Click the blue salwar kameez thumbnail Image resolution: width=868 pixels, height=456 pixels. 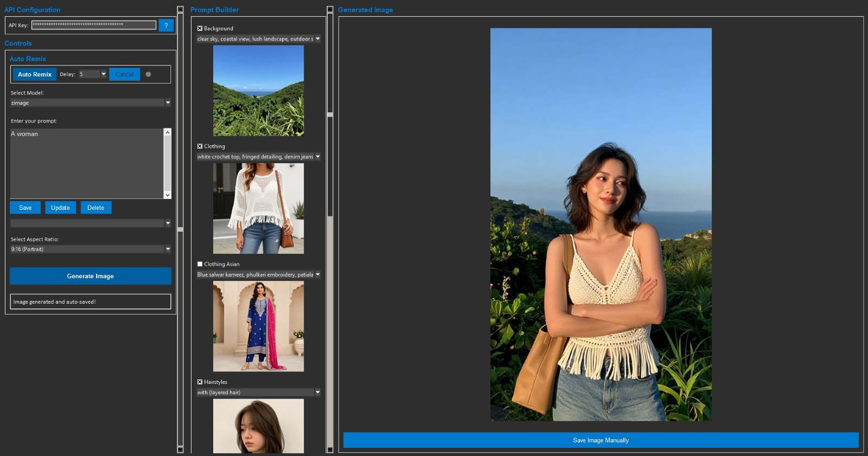point(258,326)
